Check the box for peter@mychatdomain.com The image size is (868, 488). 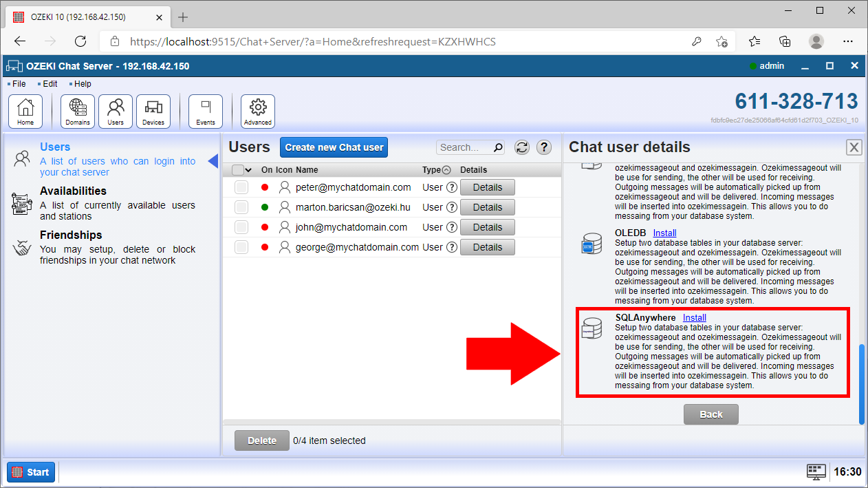(241, 187)
